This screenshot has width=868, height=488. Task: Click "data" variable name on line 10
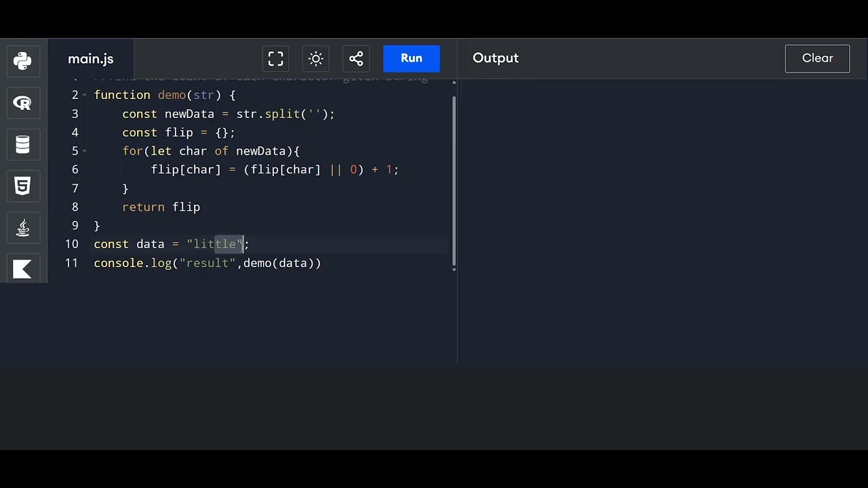tap(151, 244)
